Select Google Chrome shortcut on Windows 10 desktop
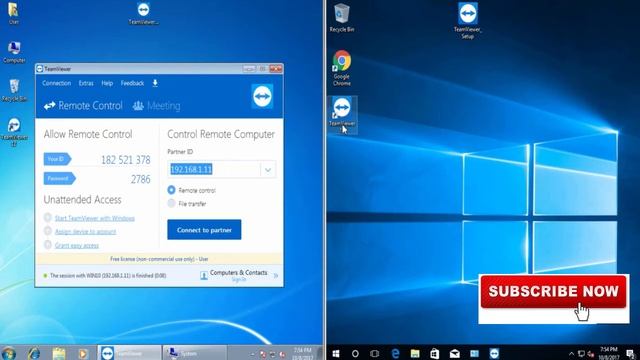This screenshot has width=640, height=360. pos(342,68)
